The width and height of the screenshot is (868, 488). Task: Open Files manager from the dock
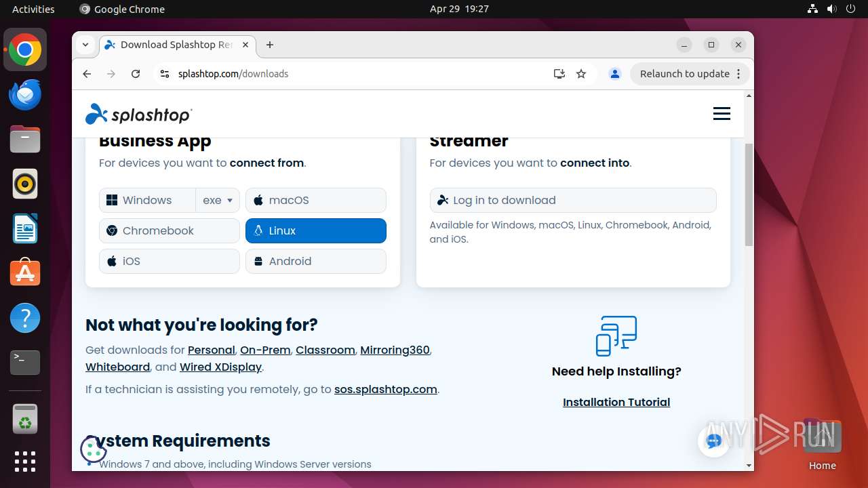(x=25, y=139)
